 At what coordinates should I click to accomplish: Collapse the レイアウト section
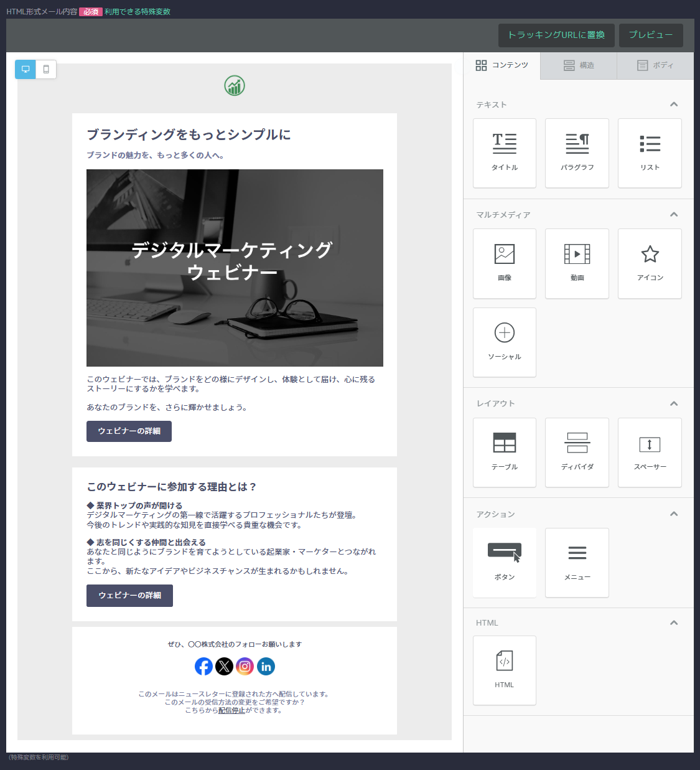(x=674, y=404)
